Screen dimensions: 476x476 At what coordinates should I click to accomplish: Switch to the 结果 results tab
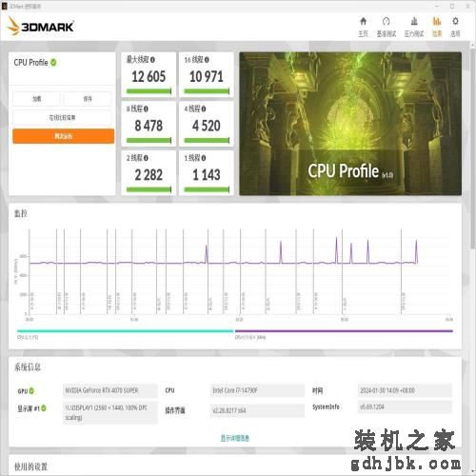pyautogui.click(x=437, y=27)
